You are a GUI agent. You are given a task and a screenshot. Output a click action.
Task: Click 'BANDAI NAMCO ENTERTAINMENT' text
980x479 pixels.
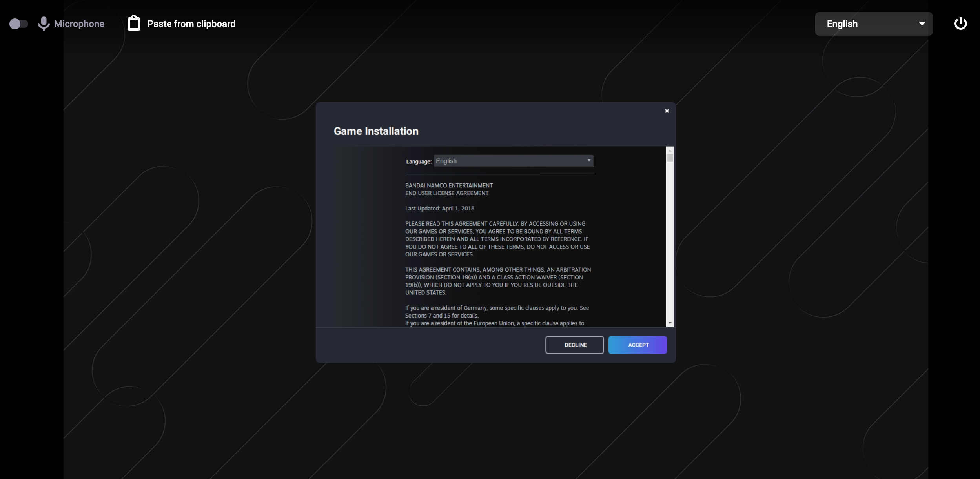449,185
